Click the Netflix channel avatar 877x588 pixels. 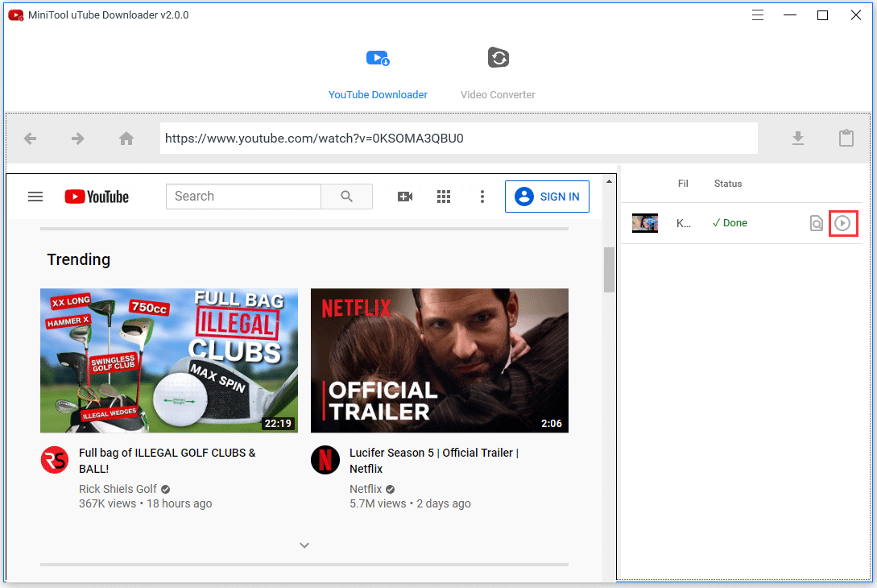(325, 460)
